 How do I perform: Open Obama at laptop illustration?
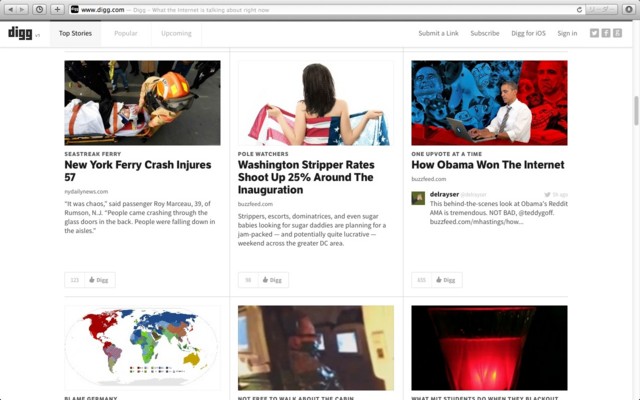(489, 103)
